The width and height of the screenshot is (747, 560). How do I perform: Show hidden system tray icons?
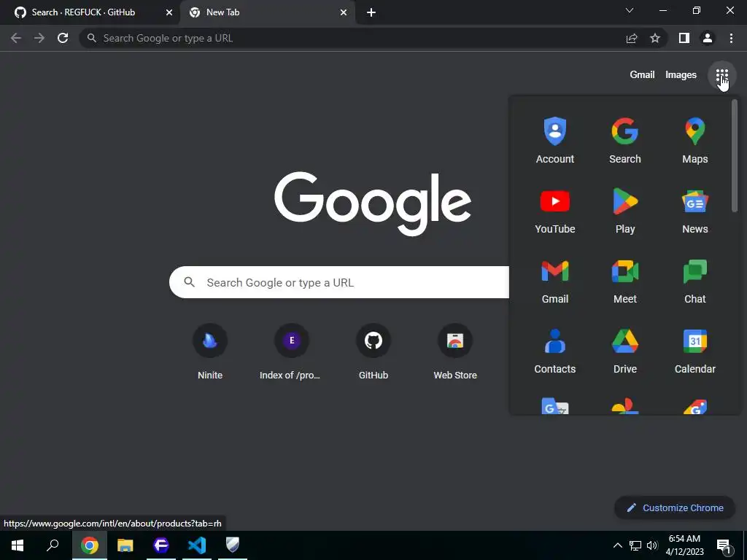click(x=617, y=545)
